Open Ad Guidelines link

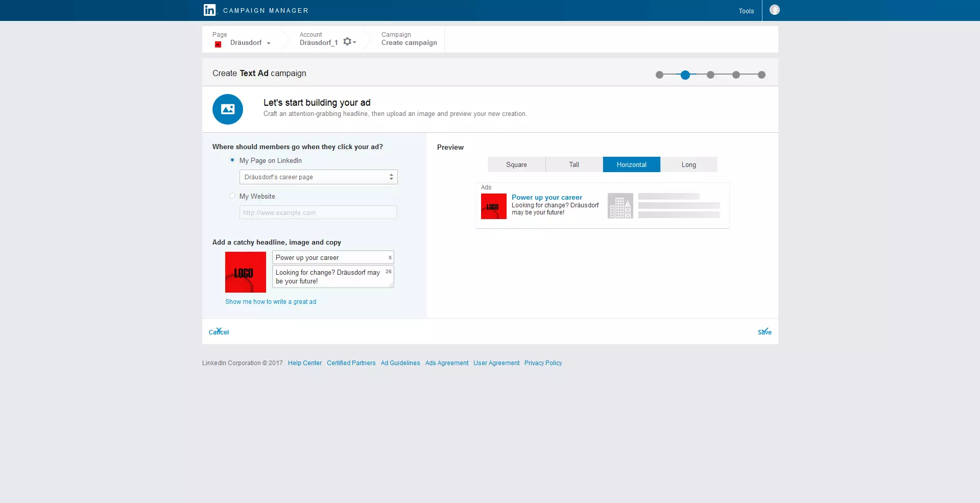click(x=400, y=363)
